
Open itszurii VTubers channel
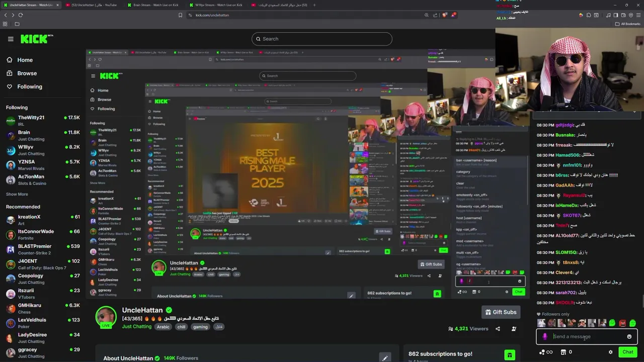tap(42, 294)
